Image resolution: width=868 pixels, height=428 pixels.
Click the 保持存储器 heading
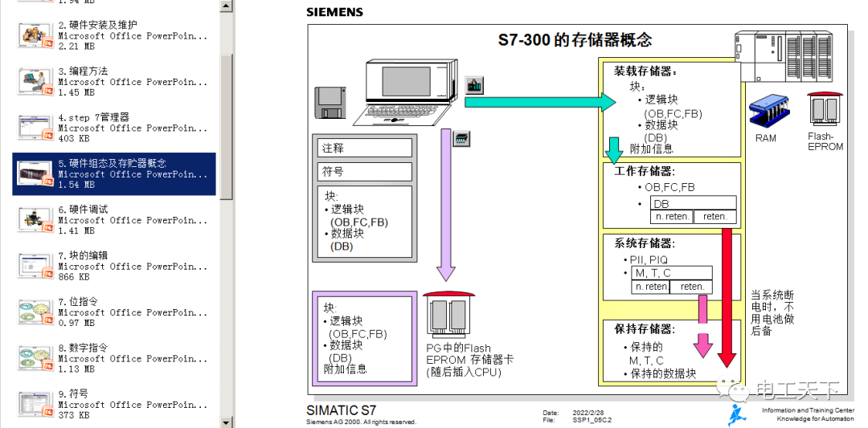tap(645, 329)
